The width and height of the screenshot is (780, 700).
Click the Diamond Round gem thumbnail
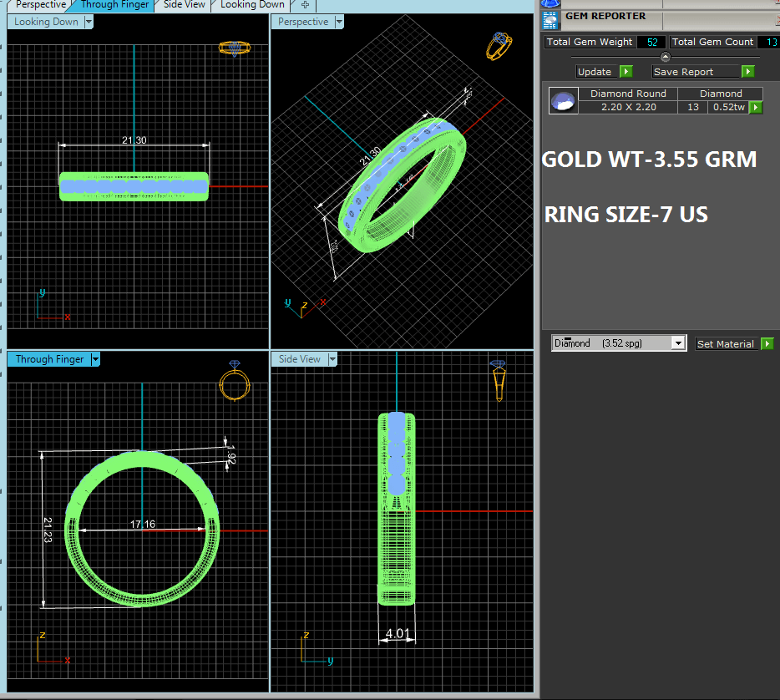click(x=562, y=101)
